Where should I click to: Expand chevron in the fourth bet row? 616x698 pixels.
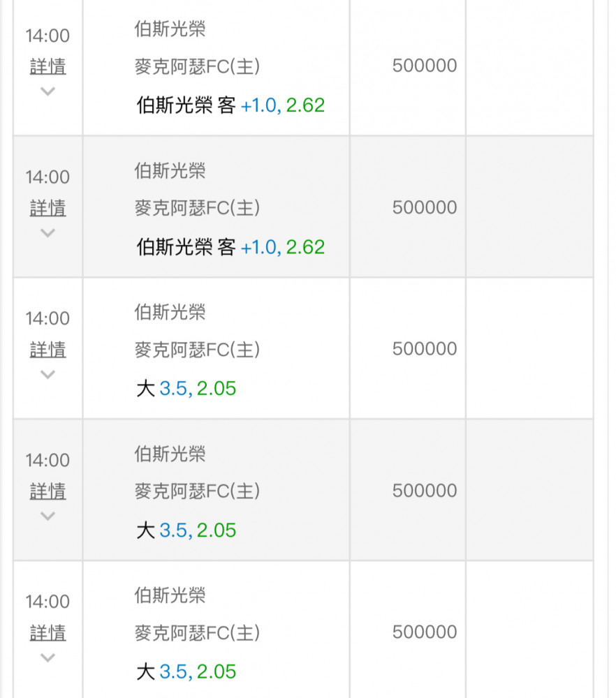click(x=47, y=516)
